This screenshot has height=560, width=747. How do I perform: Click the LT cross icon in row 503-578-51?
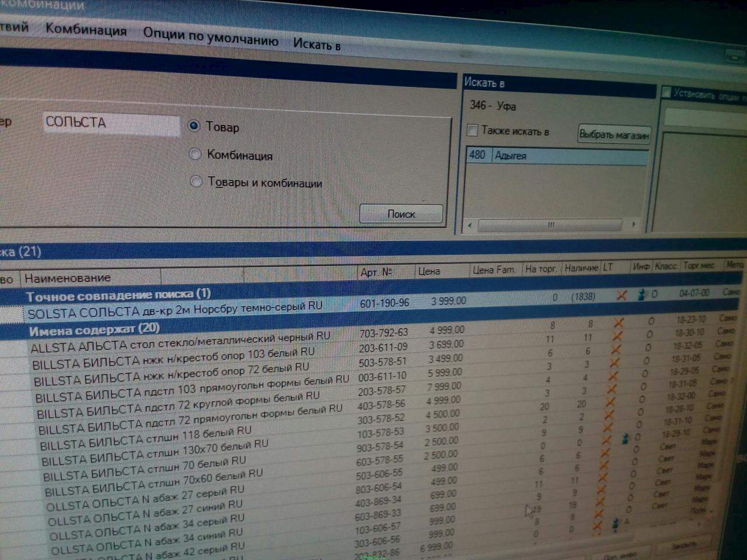616,349
